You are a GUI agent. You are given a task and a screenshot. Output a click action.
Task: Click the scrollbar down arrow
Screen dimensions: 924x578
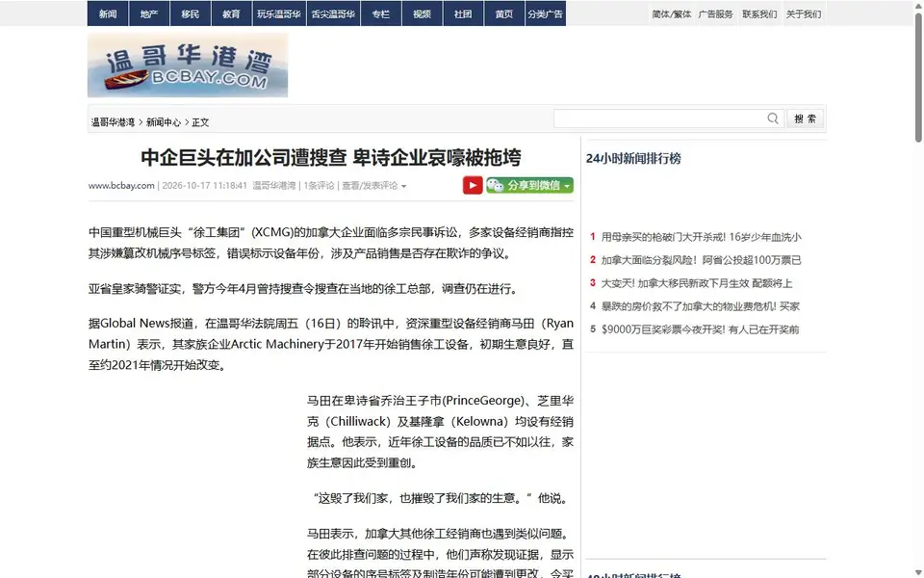(918, 572)
